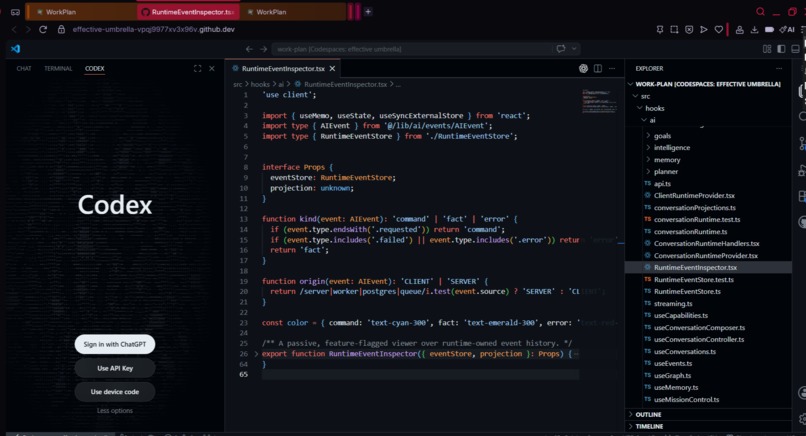The image size is (806, 436).
Task: Click the profile account icon in browser toolbar
Action: tap(739, 29)
